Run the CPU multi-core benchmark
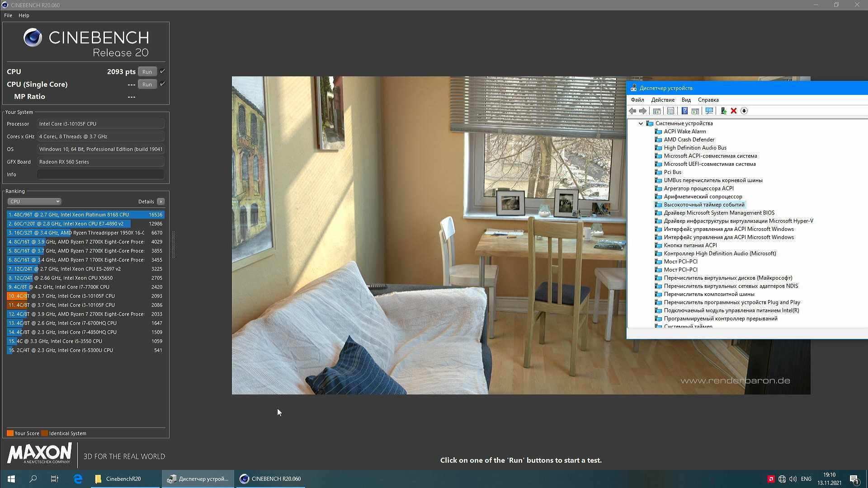Viewport: 868px width, 488px height. coord(147,72)
